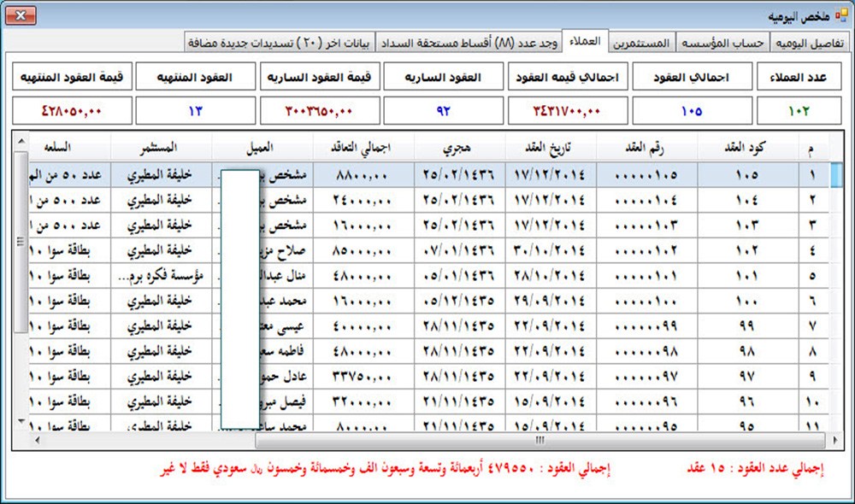
Task: Click the اجمالي التعاقد column header
Action: point(360,147)
